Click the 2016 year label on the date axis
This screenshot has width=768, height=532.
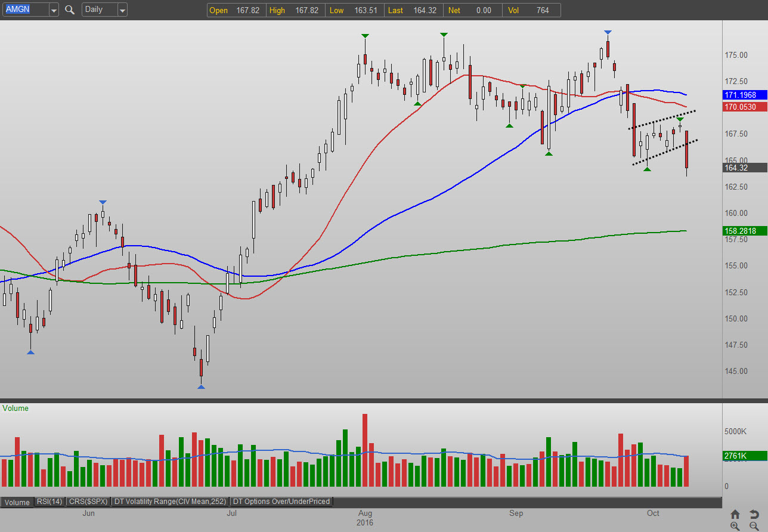(x=366, y=523)
